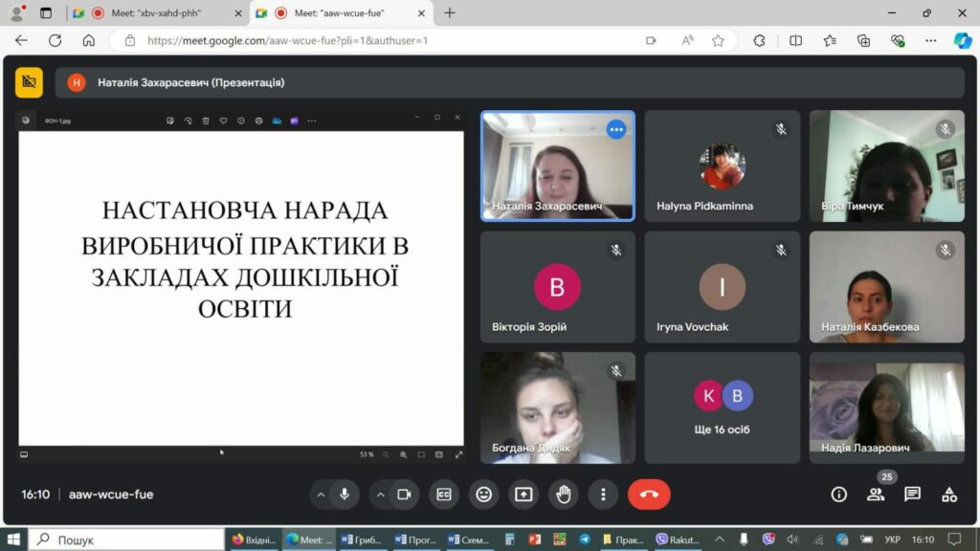Expand video settings arrow beside camera
The height and width of the screenshot is (551, 980).
click(380, 495)
